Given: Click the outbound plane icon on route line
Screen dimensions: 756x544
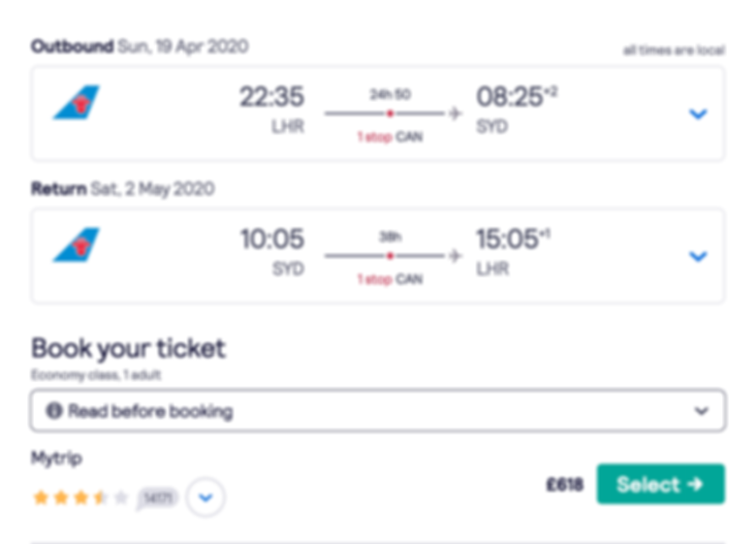Looking at the screenshot, I should point(455,113).
